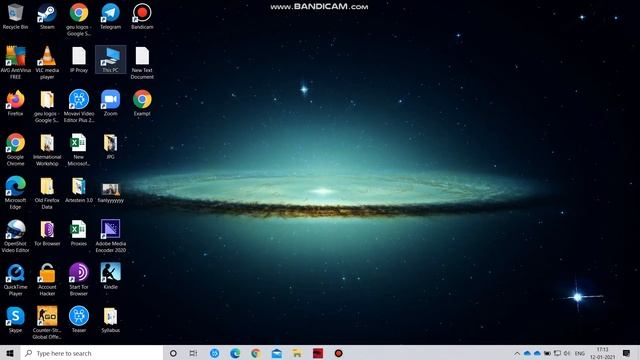The width and height of the screenshot is (640, 360).
Task: Select the IP Proxy file
Action: coord(79,60)
